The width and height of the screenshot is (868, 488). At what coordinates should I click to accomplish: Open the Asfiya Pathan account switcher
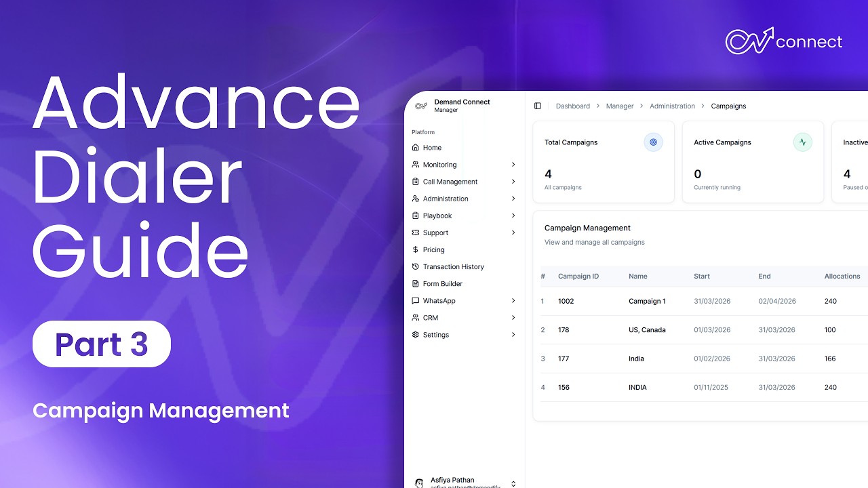pyautogui.click(x=513, y=483)
